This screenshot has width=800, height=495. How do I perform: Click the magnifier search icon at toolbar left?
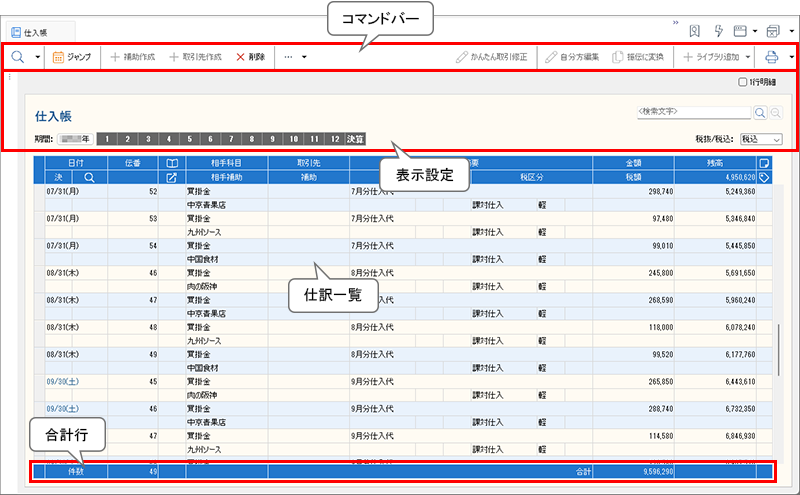[18, 57]
